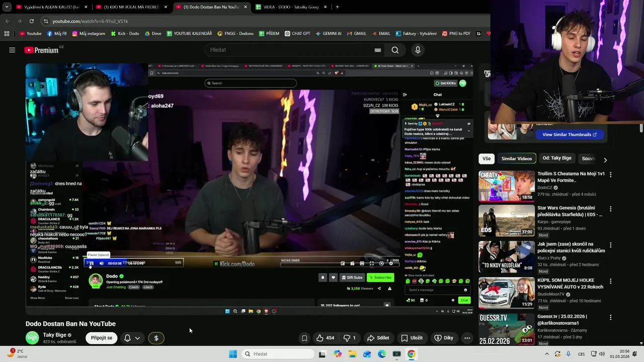
Task: Click View Similar Thumbnails button
Action: (570, 135)
